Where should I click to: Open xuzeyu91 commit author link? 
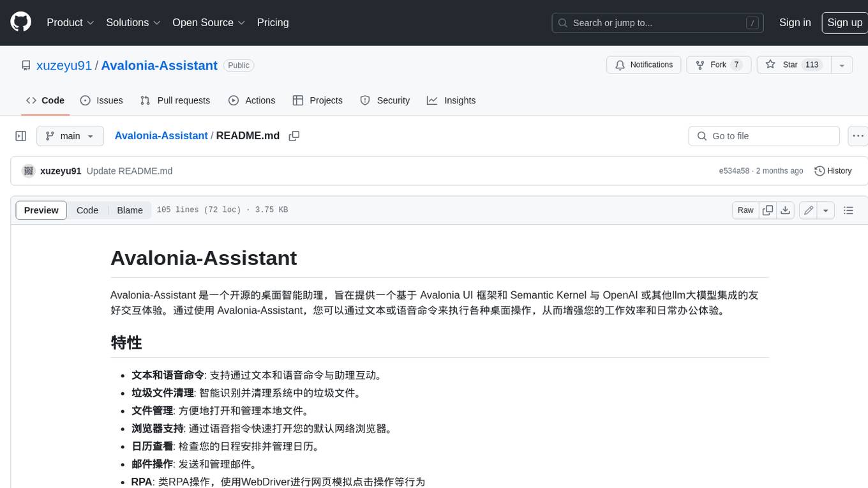61,171
